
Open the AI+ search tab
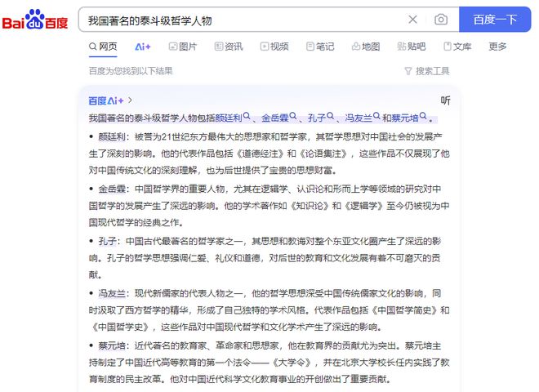click(x=143, y=47)
